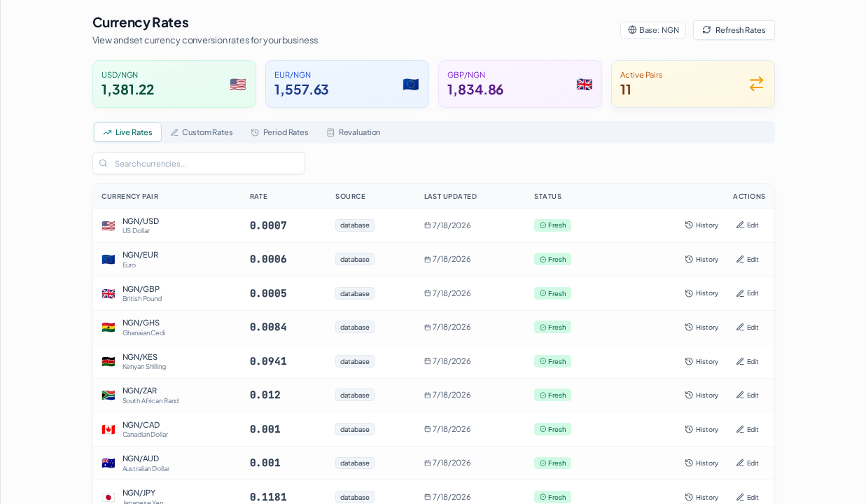Refresh Rates using the top button
Viewport: 866px width, 504px height.
[734, 30]
